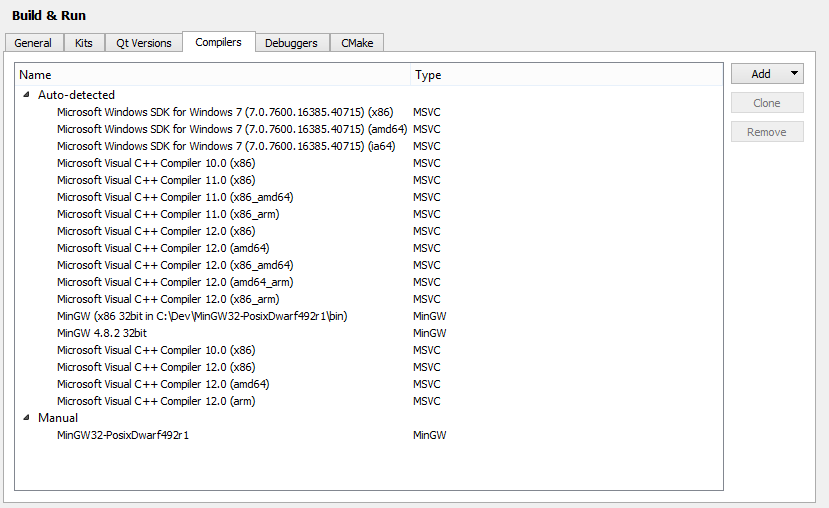Viewport: 829px width, 508px height.
Task: Open the Kits tab
Action: 84,43
